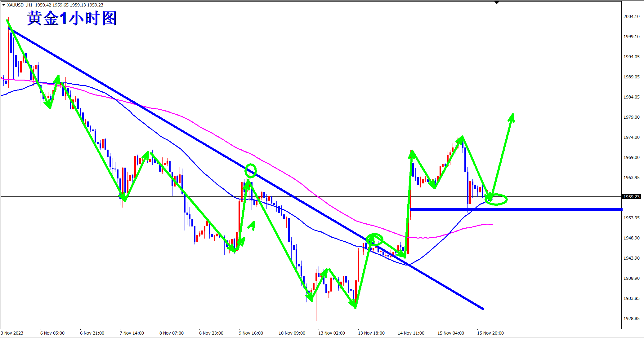The image size is (644, 338).
Task: Click the XAUUSD_,H1 symbol text
Action: pos(20,5)
